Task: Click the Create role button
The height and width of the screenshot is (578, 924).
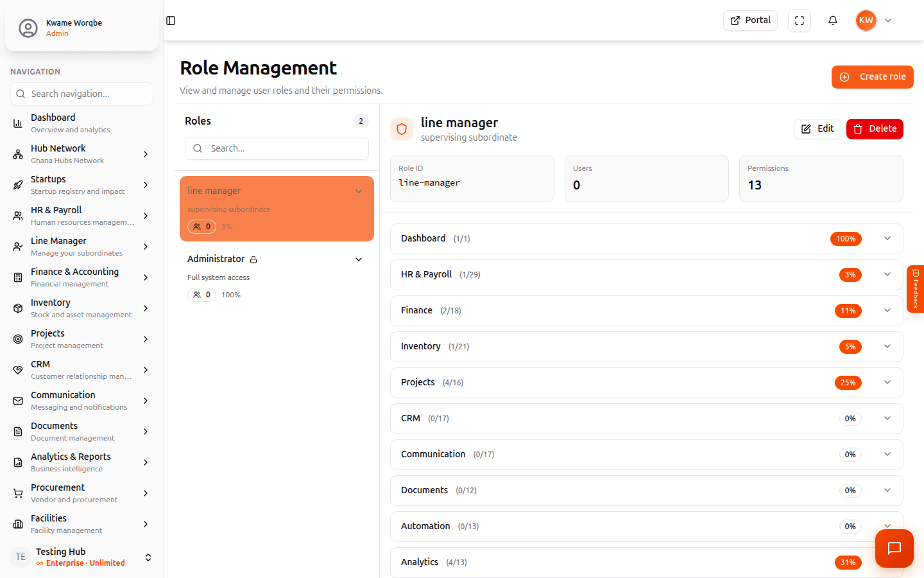Action: click(x=873, y=77)
